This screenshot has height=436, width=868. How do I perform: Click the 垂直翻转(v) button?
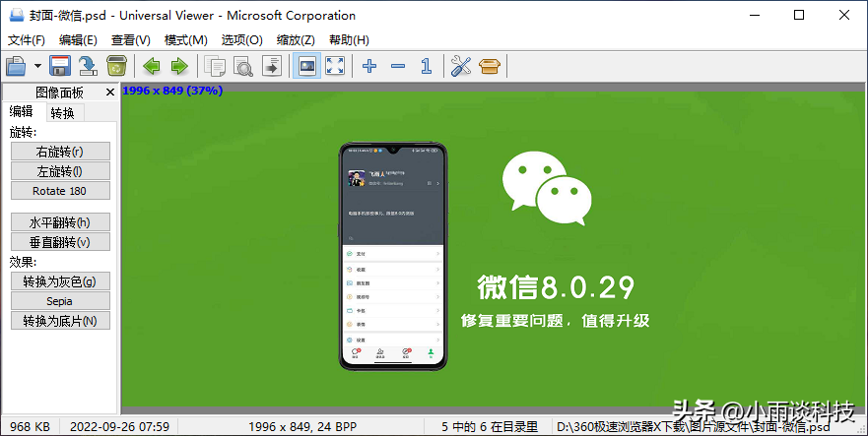(x=60, y=242)
